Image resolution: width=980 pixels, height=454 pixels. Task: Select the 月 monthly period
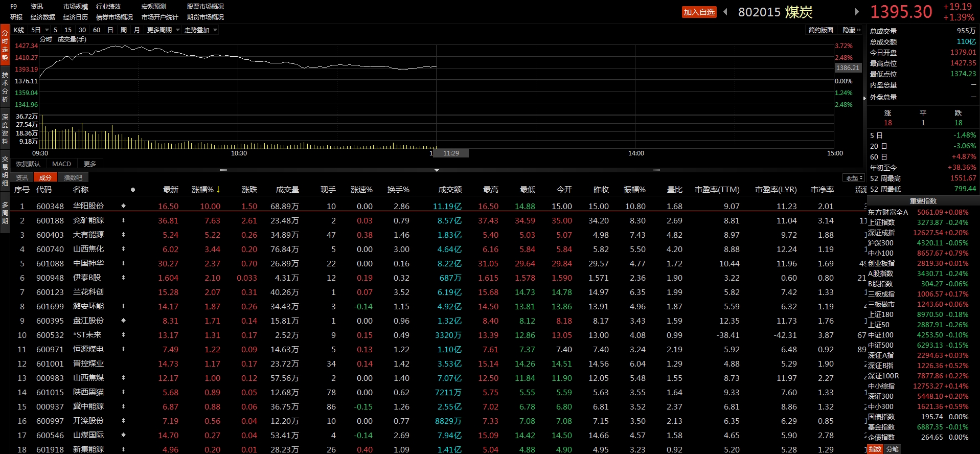[136, 30]
